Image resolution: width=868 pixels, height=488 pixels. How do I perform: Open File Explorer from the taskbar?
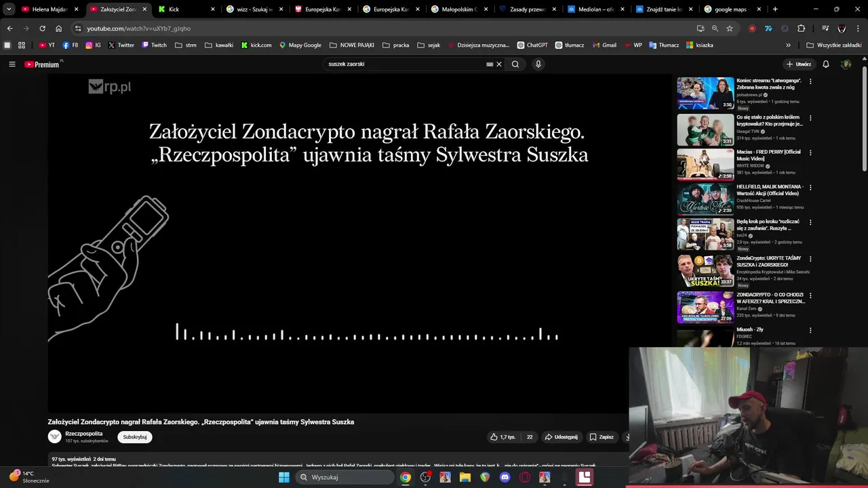tap(465, 477)
